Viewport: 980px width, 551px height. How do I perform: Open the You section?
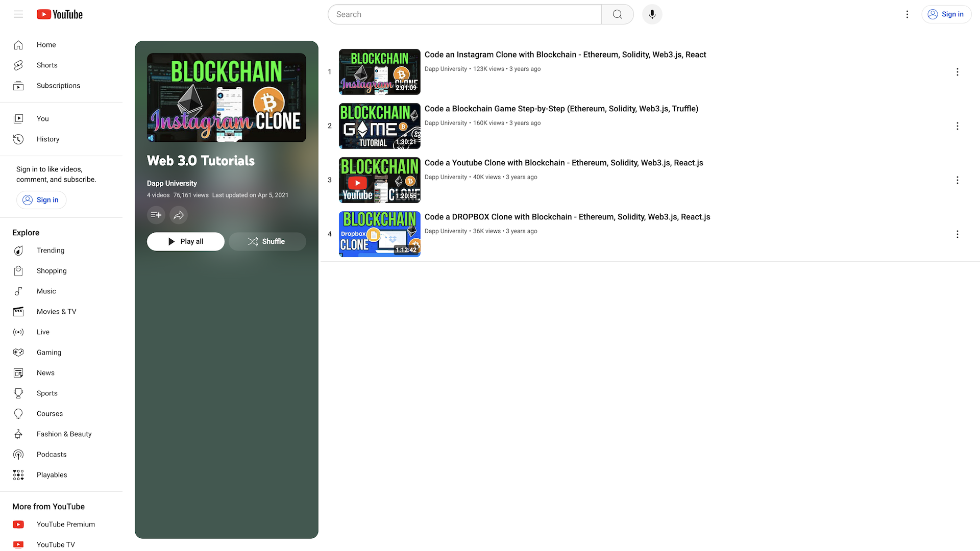[61, 119]
